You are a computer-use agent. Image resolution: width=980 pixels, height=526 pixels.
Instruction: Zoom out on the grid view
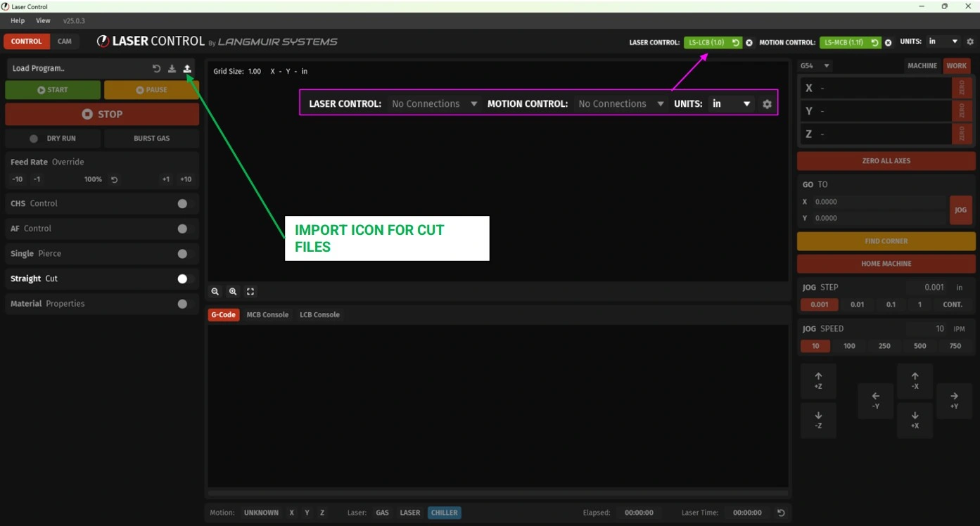point(215,292)
